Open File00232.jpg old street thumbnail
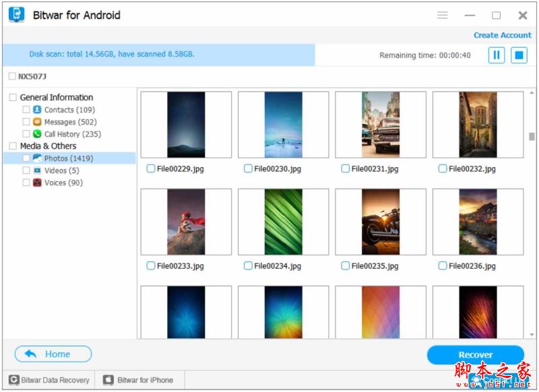539x392 pixels. pyautogui.click(x=478, y=125)
